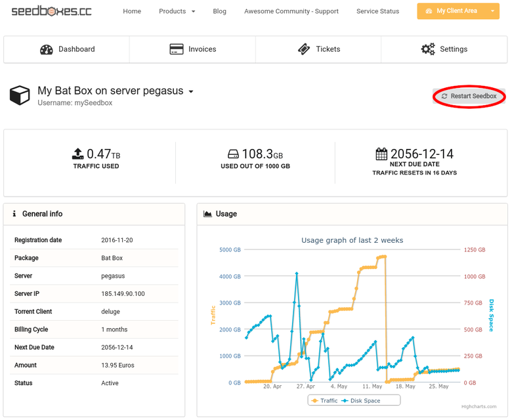The height and width of the screenshot is (420, 512).
Task: Select the Amount value 13.95 Euros
Action: click(117, 366)
